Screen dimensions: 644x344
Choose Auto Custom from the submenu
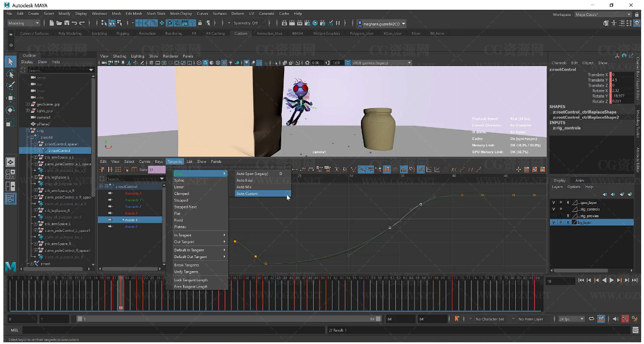tap(247, 194)
